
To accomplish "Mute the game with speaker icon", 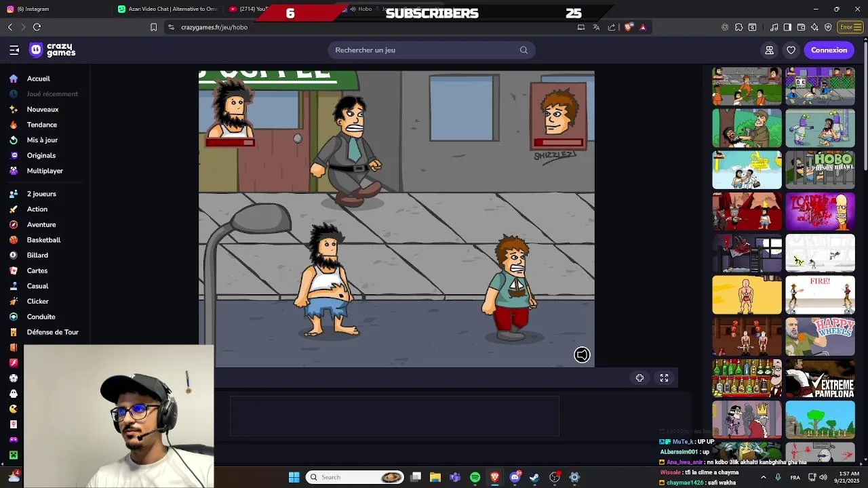I will [582, 354].
